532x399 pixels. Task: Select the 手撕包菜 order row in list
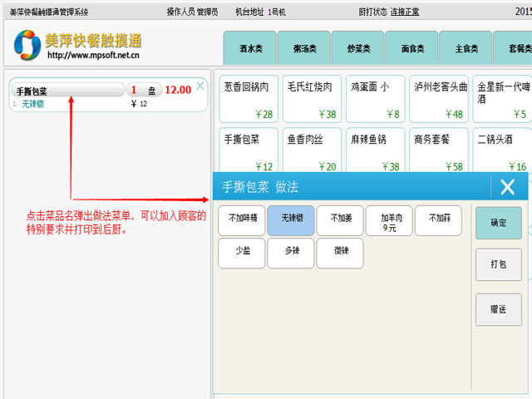[x=66, y=91]
